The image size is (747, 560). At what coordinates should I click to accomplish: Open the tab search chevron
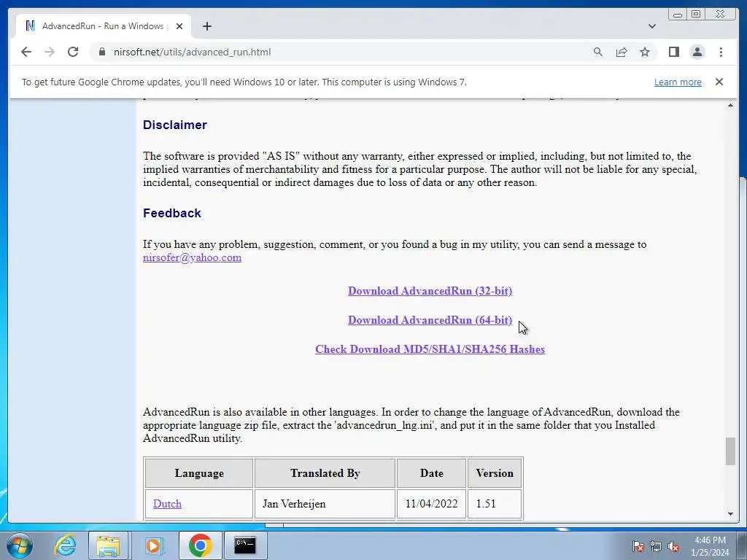(651, 26)
